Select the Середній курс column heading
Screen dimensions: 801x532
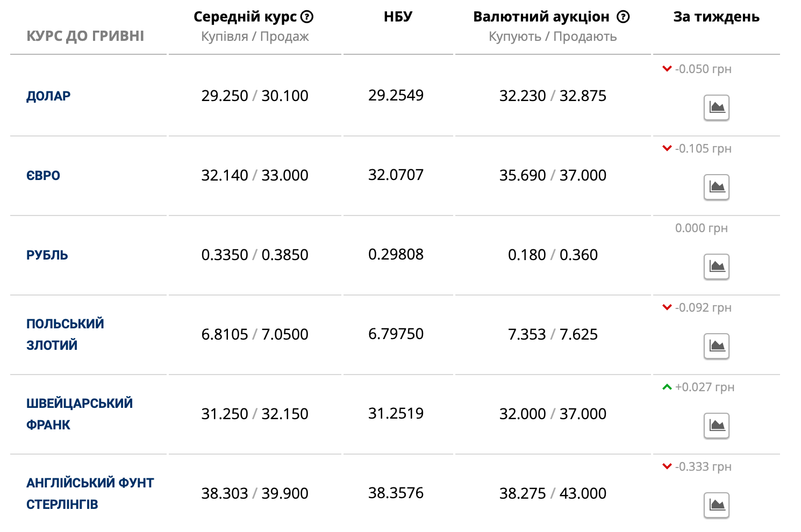[245, 17]
